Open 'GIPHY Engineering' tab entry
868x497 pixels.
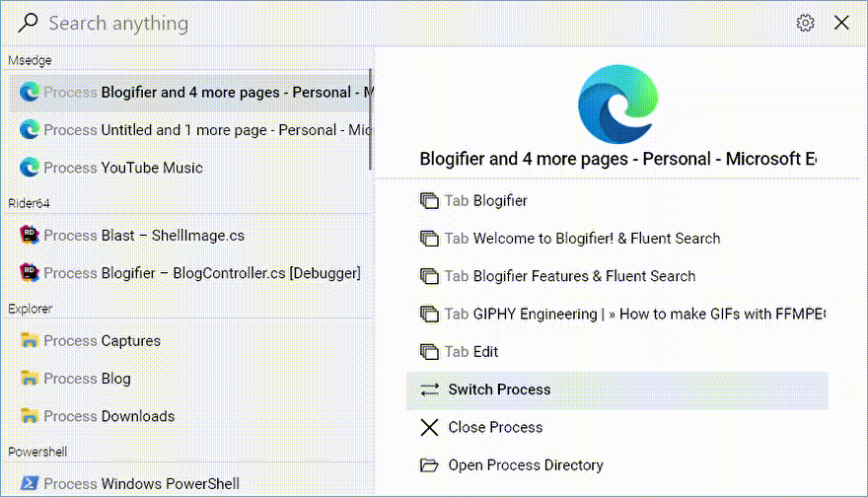[x=617, y=314]
